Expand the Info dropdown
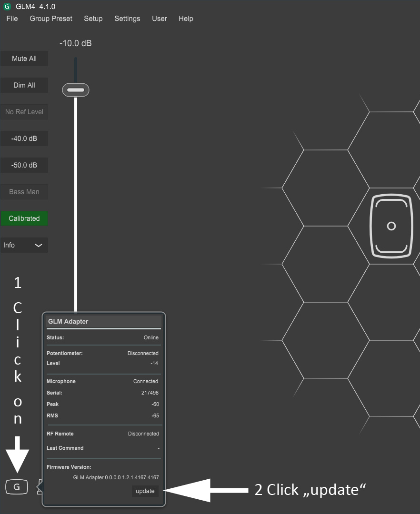 pos(24,245)
